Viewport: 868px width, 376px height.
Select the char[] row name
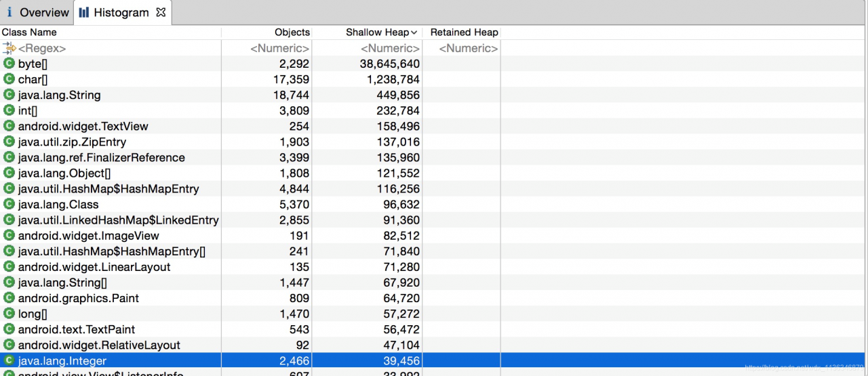point(33,79)
